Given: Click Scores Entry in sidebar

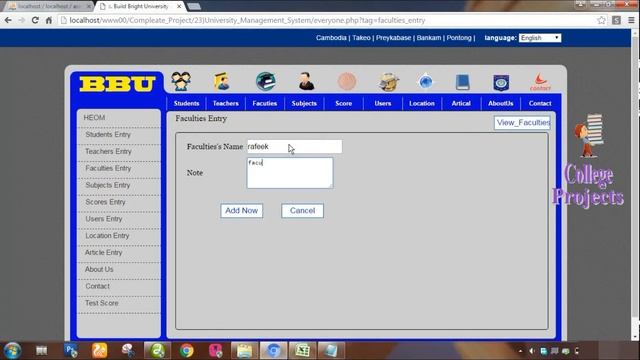Looking at the screenshot, I should 105,202.
